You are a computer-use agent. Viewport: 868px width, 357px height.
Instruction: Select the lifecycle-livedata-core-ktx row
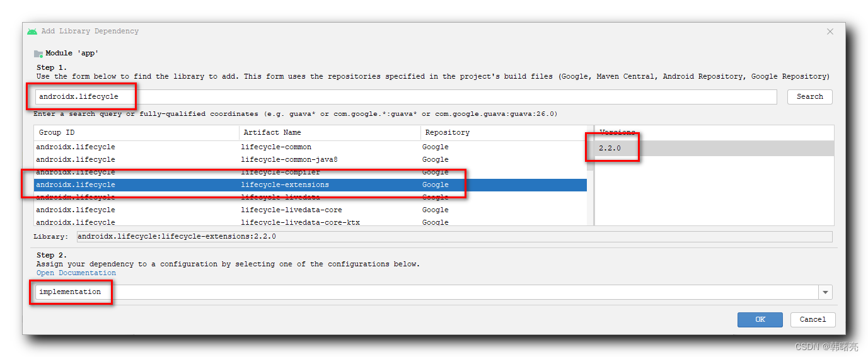(x=310, y=222)
